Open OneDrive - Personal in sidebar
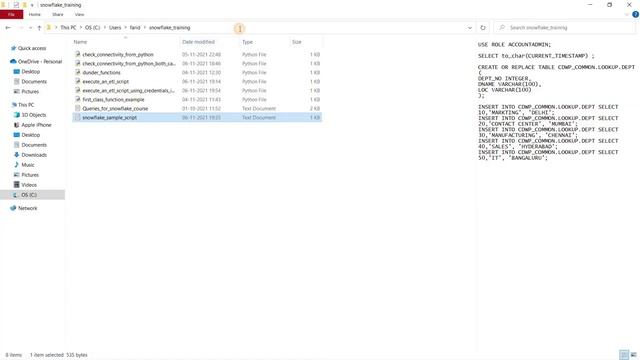The width and height of the screenshot is (640, 360). click(40, 62)
